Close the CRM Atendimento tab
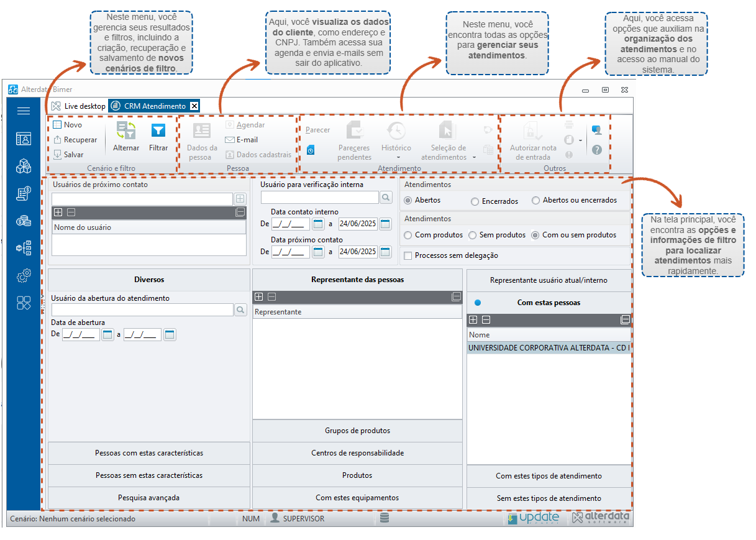 [x=194, y=106]
